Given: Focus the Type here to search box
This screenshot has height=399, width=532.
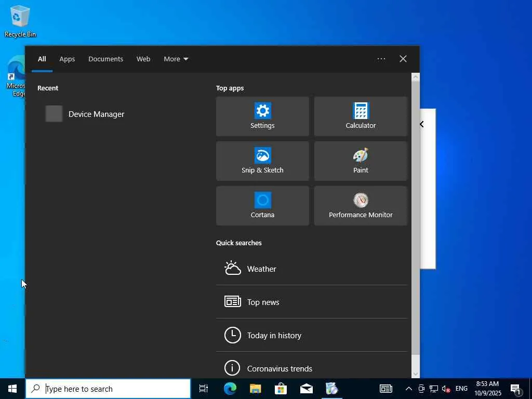Looking at the screenshot, I should pyautogui.click(x=108, y=389).
